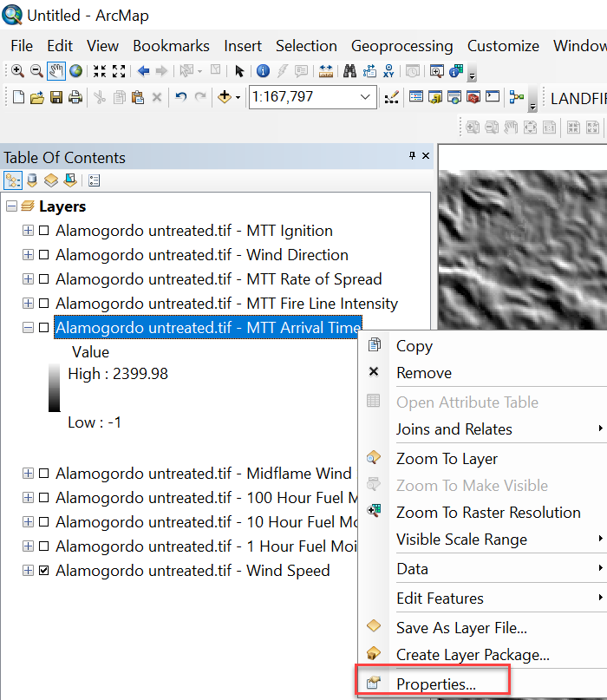Image resolution: width=607 pixels, height=700 pixels.
Task: Open the Go To XY tool
Action: click(x=388, y=70)
